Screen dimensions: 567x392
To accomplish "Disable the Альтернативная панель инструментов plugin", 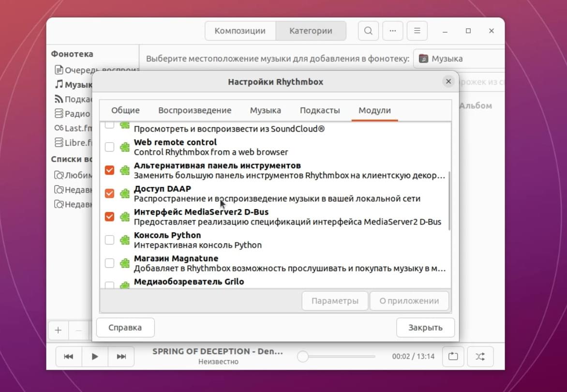I will coord(109,170).
